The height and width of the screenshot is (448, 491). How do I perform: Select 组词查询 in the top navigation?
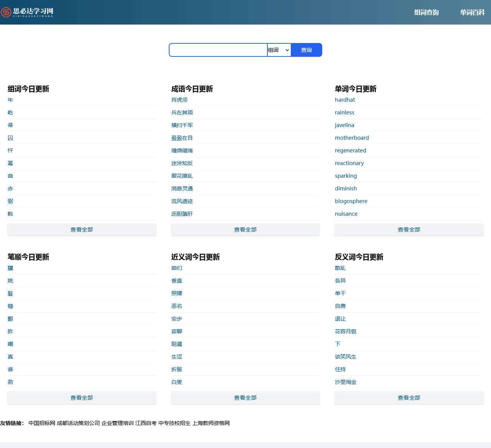click(x=426, y=12)
